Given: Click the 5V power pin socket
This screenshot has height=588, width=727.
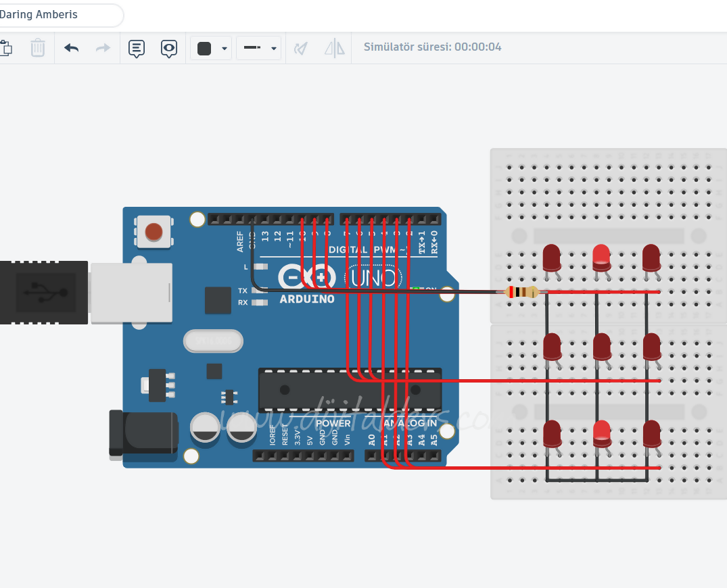Looking at the screenshot, I should coord(310,456).
